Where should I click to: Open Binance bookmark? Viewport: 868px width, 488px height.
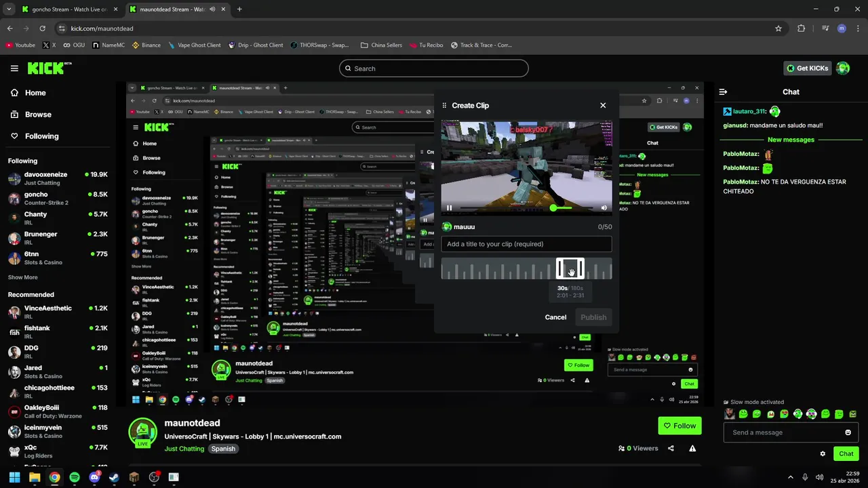(146, 45)
